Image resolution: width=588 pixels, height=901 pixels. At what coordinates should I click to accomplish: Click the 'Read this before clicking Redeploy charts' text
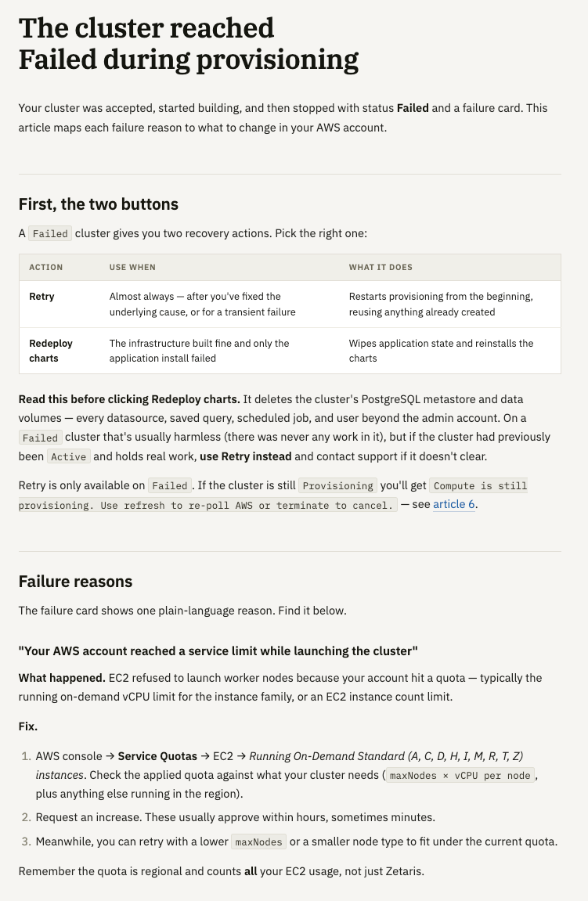[x=129, y=399]
